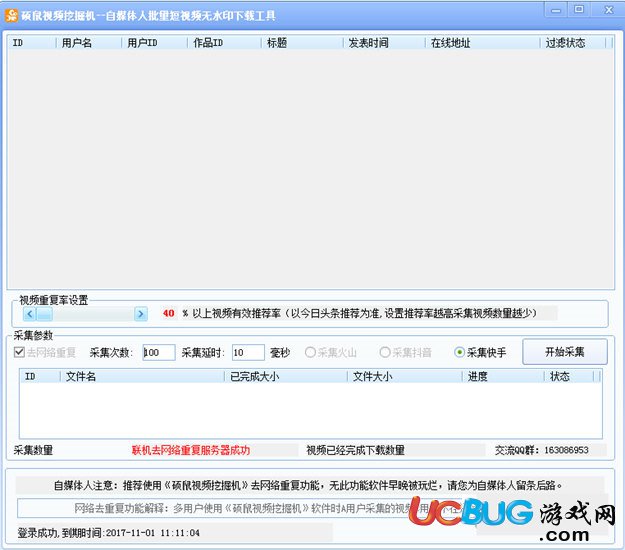This screenshot has height=550, width=625.
Task: Click the 视频已经完成下载数量 label
Action: 356,450
